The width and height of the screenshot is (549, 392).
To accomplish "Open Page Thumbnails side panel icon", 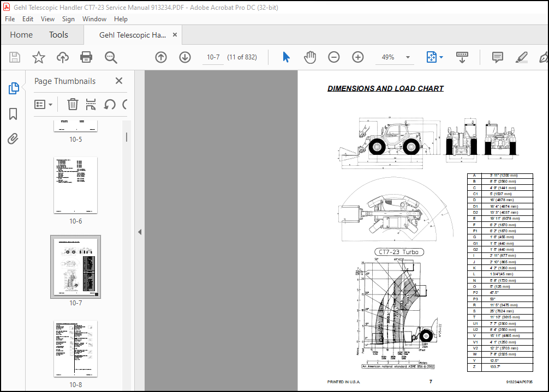I will coord(14,88).
